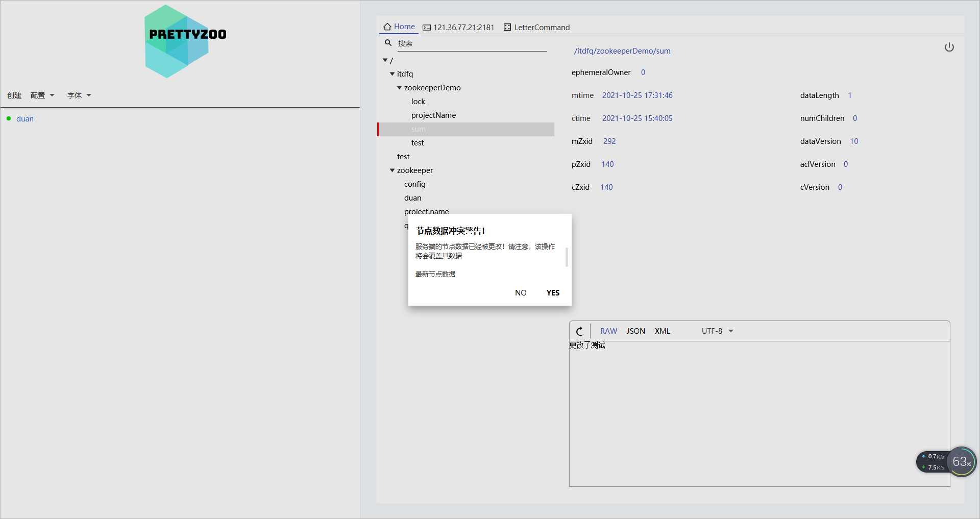Select RAW data format
Viewport: 980px width, 519px height.
608,331
